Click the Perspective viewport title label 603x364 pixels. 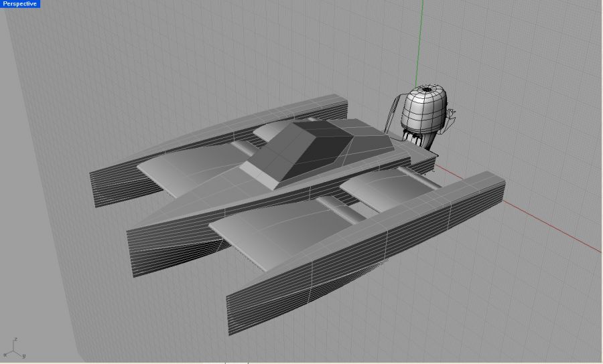click(x=19, y=4)
